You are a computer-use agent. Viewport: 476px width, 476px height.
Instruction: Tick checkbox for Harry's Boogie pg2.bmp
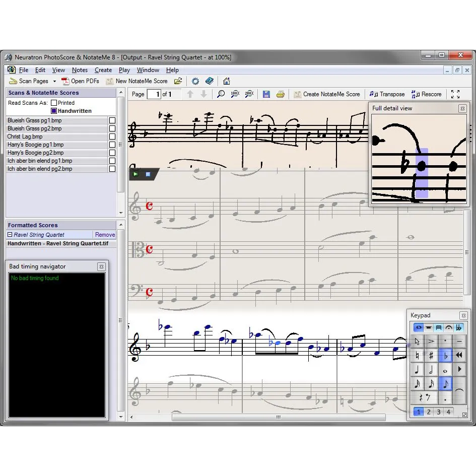point(112,153)
